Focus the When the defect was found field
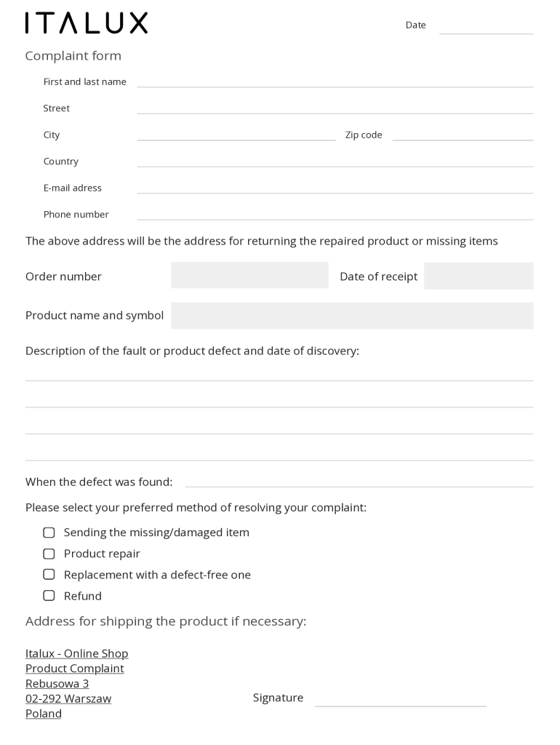 [x=359, y=480]
